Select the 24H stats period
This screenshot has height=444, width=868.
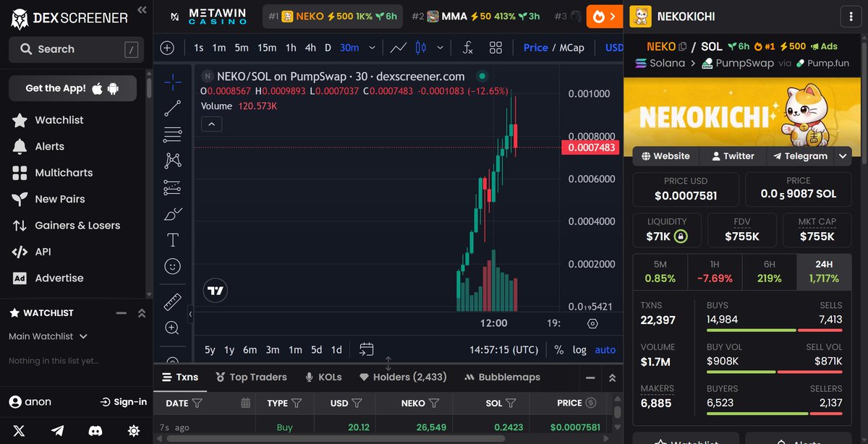(824, 272)
